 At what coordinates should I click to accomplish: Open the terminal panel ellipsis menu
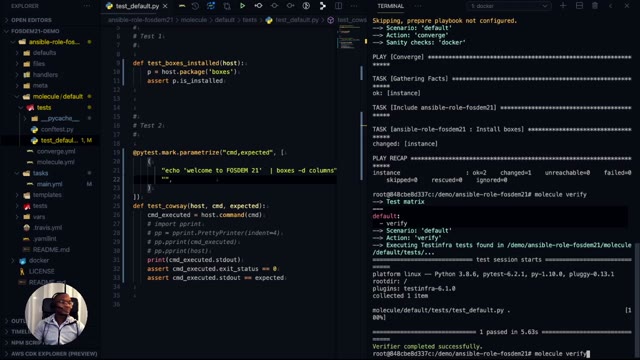tap(418, 6)
